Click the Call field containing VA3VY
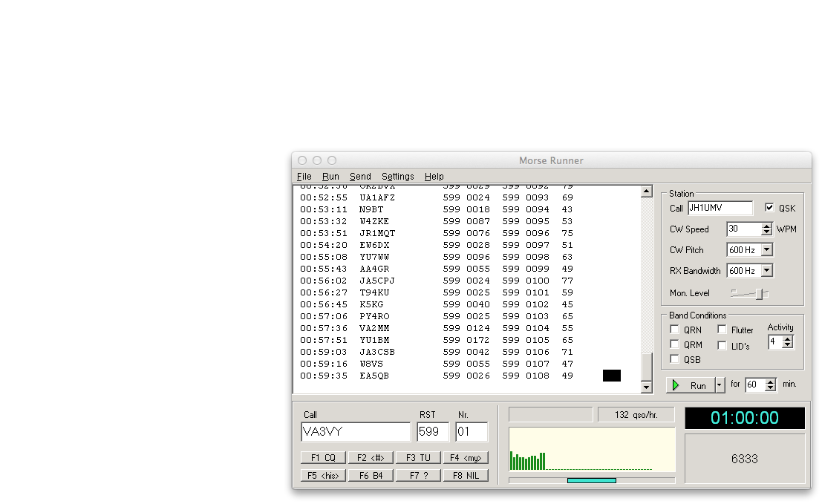 point(355,432)
